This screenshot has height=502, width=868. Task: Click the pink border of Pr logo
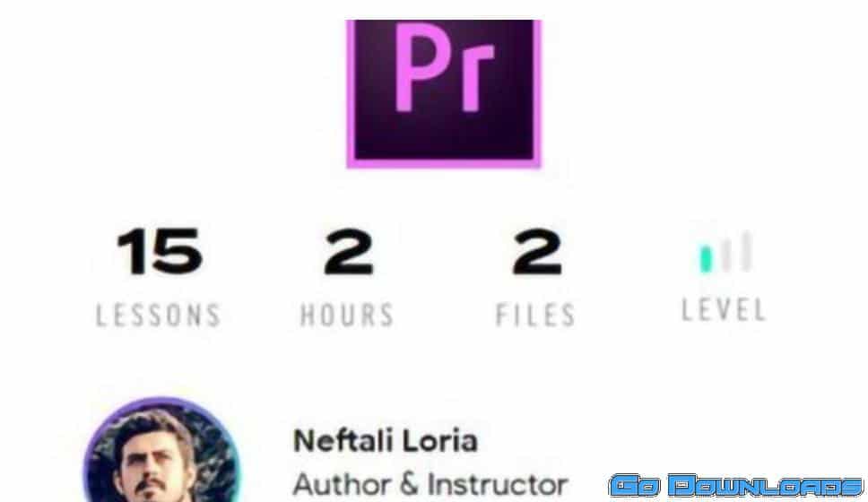(x=443, y=164)
